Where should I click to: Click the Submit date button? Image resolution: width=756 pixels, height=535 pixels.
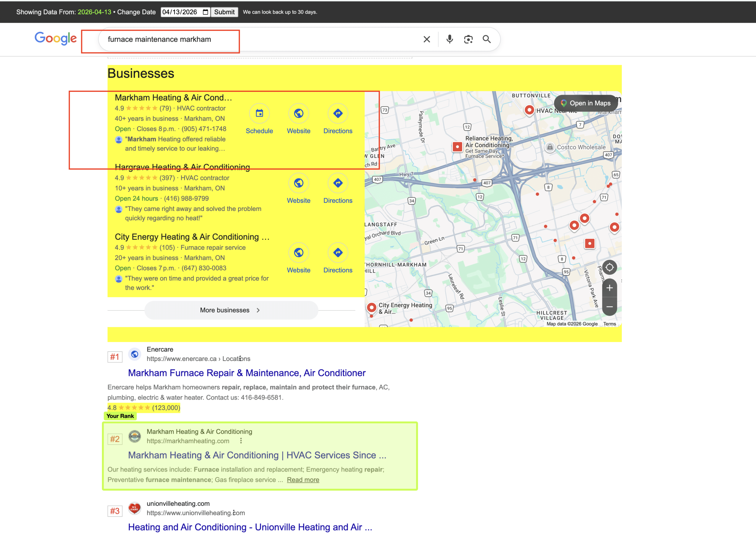[224, 12]
